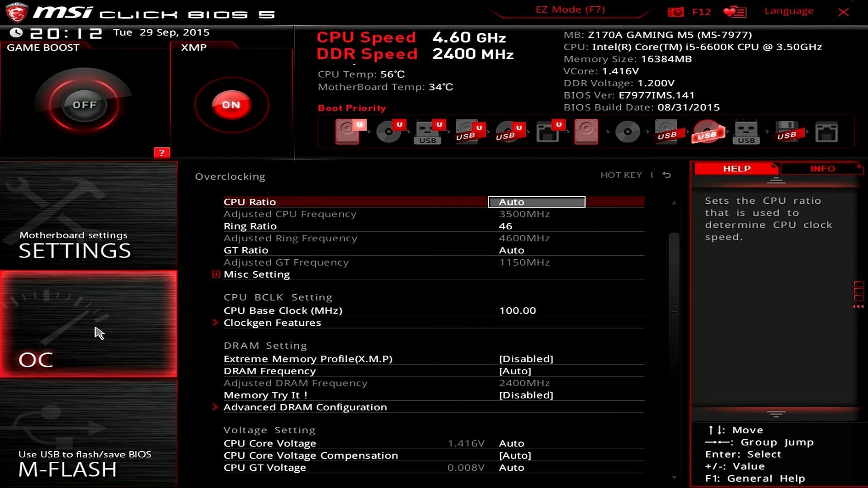Click the scroll down arrow of the settings list
This screenshot has width=868, height=488.
674,478
